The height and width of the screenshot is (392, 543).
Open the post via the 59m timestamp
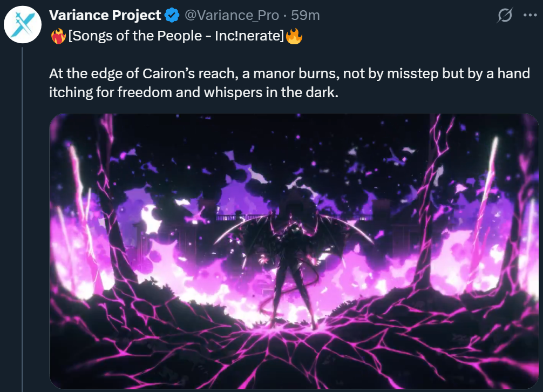click(x=306, y=16)
